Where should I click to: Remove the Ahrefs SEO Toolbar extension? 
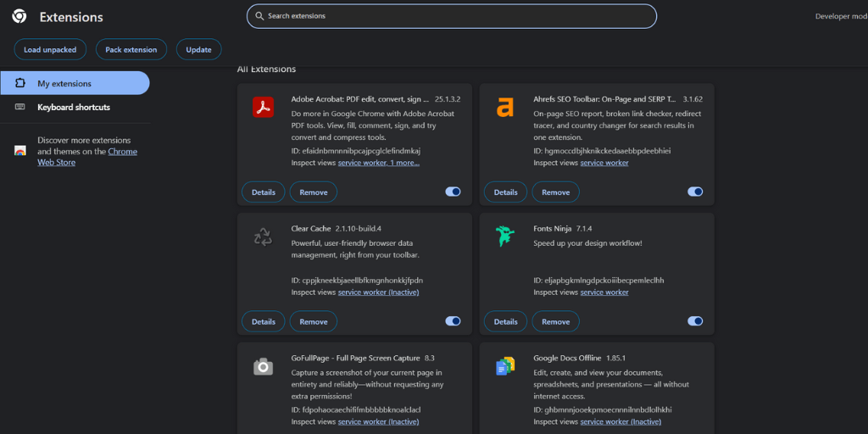556,192
